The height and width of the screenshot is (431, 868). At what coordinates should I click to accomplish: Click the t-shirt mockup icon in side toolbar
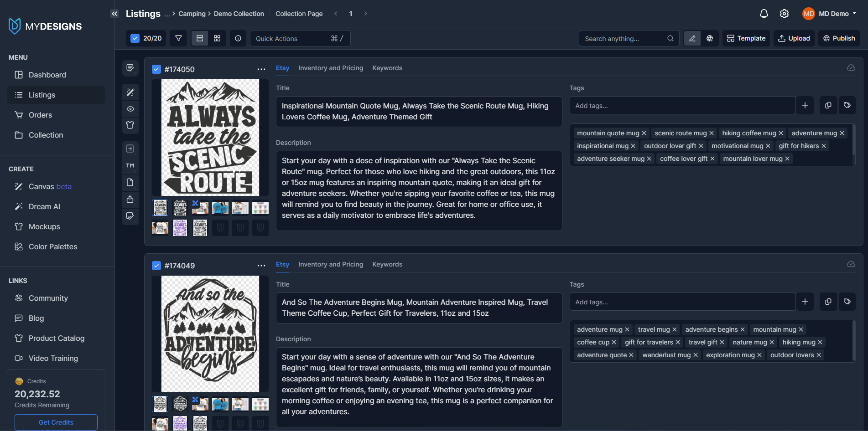[x=130, y=125]
